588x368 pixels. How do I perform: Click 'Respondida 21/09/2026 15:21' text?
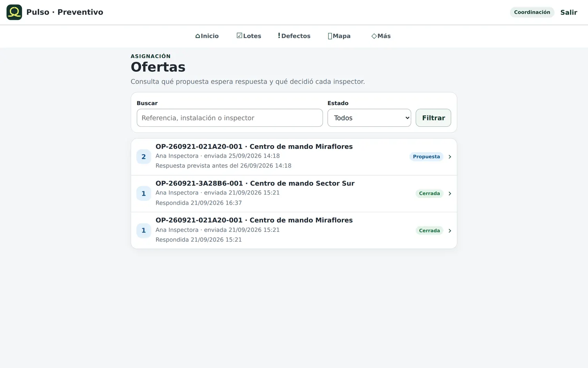click(x=199, y=240)
